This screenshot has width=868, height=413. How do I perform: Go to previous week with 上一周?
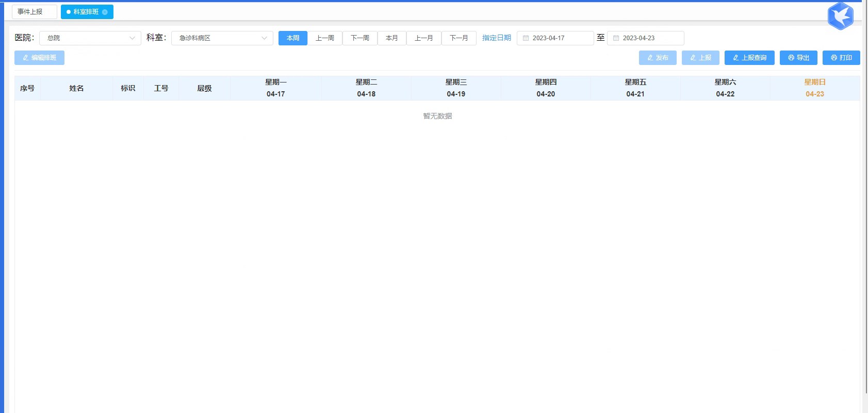tap(325, 38)
